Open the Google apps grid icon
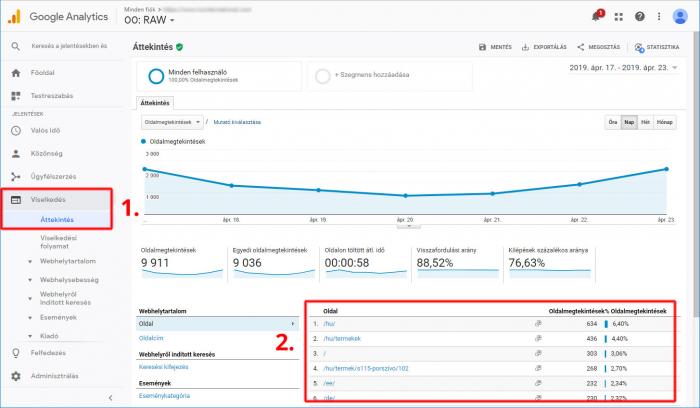The height and width of the screenshot is (408, 700). [619, 16]
